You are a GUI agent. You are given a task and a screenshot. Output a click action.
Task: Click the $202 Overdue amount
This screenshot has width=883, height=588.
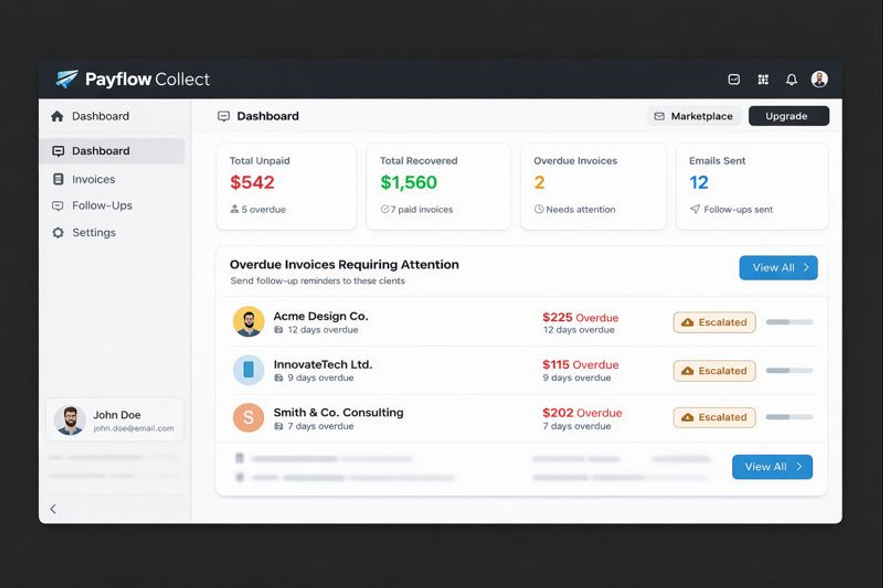582,413
